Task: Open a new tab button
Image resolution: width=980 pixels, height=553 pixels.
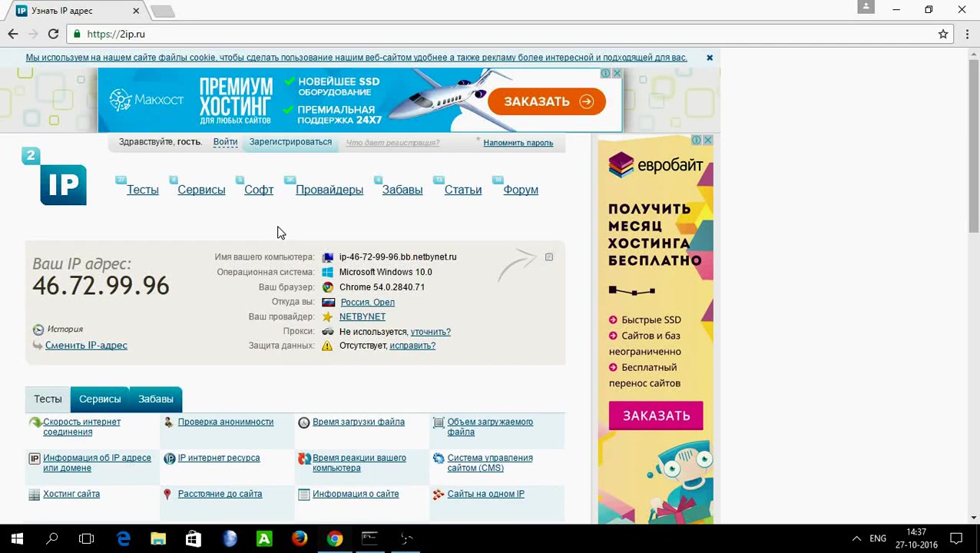Action: point(163,11)
